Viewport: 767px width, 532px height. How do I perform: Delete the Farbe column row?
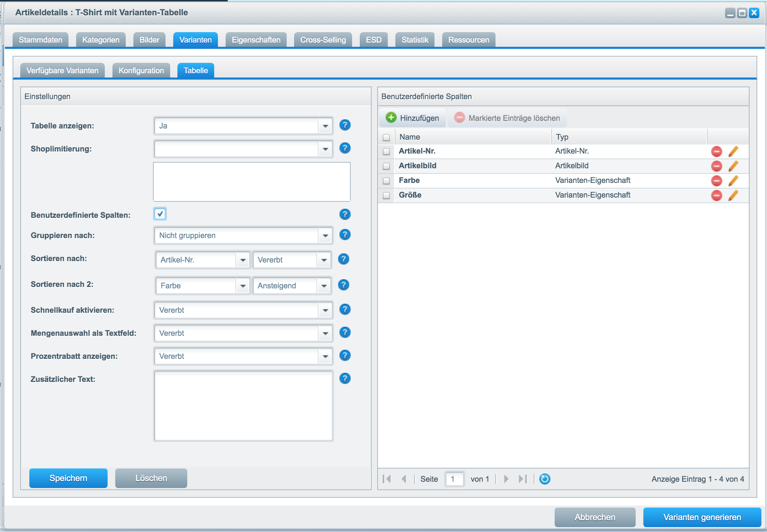point(716,181)
